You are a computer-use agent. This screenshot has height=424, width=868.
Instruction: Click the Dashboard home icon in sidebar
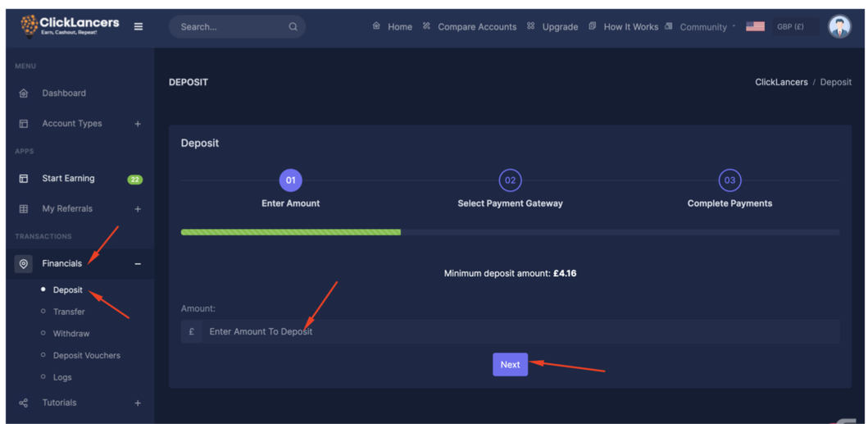(x=24, y=93)
